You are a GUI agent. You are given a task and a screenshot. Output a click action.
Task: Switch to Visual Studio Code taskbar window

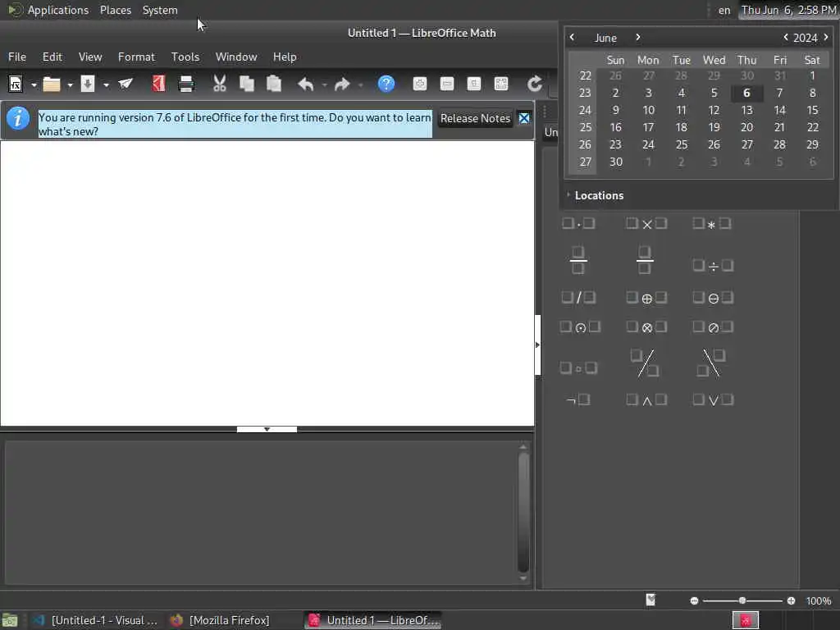point(95,620)
